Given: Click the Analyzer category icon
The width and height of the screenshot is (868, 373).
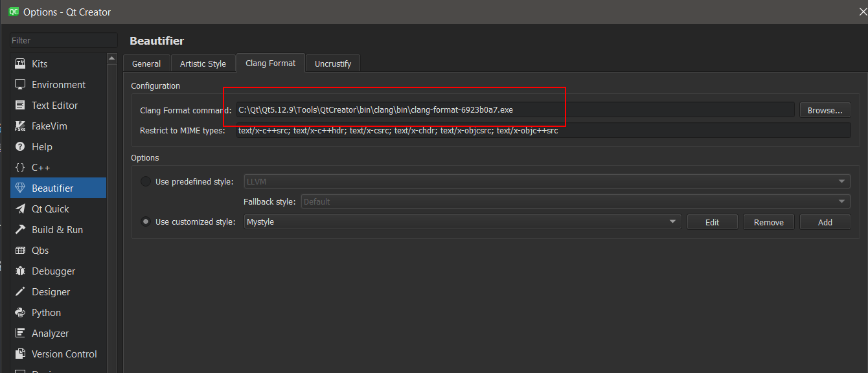Looking at the screenshot, I should tap(20, 333).
